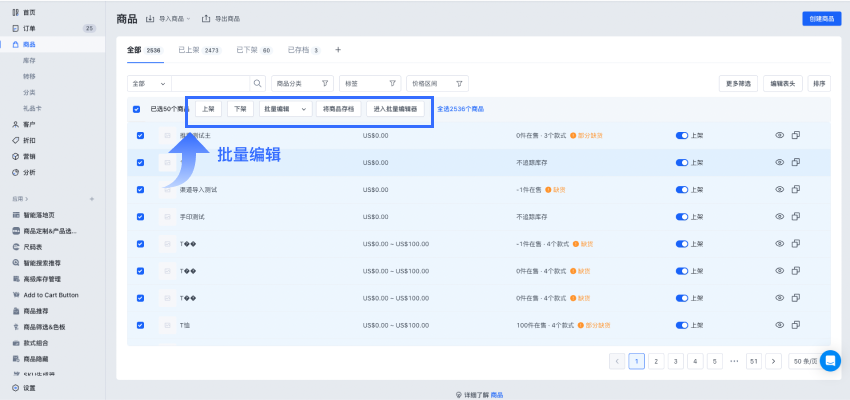Screen dimensions: 850x400
Task: Switch to the 已存档 tab
Action: 304,50
